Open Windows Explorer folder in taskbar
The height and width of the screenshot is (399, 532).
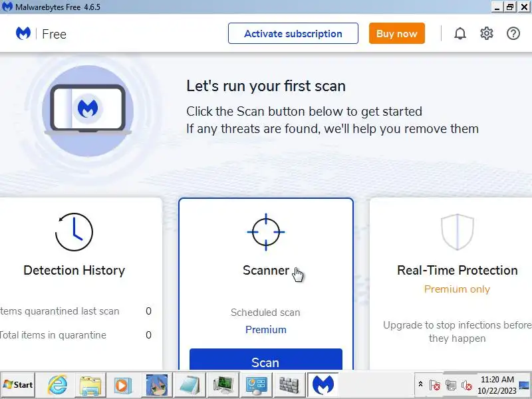(90, 385)
